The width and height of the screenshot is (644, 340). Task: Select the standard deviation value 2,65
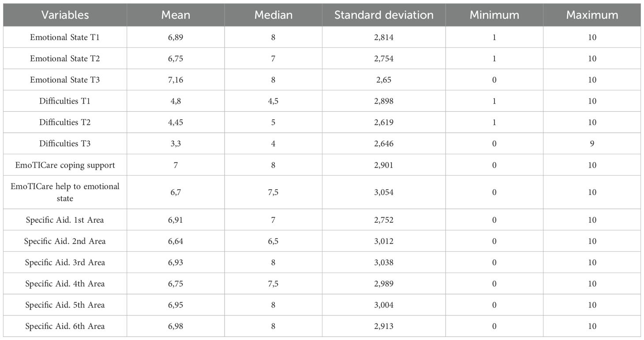point(384,80)
